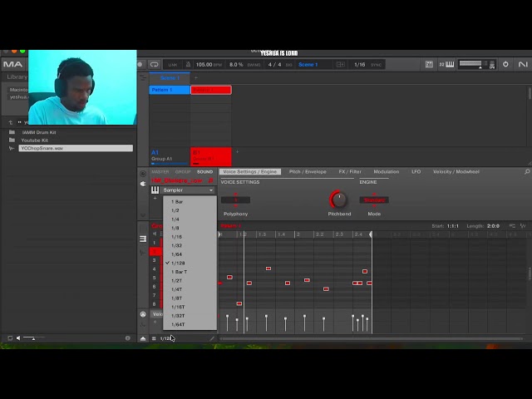The width and height of the screenshot is (532, 399).
Task: Open Modulation page
Action: click(x=386, y=172)
